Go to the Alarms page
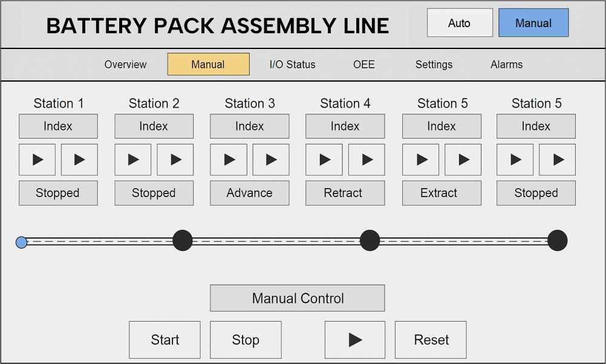The height and width of the screenshot is (364, 606). 506,65
